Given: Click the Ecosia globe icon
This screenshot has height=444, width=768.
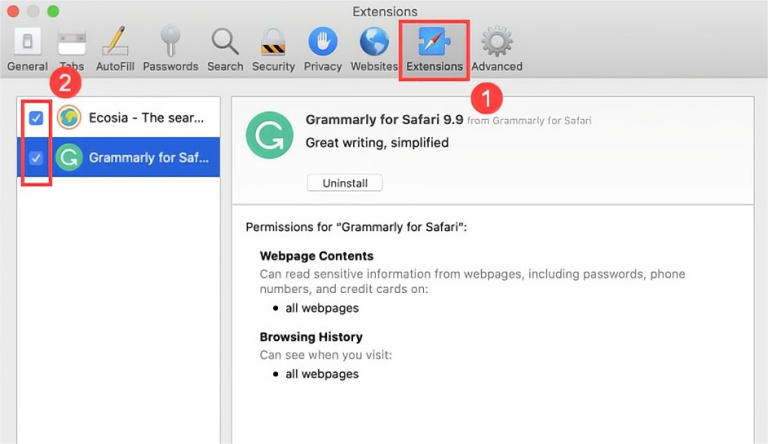Looking at the screenshot, I should 69,118.
